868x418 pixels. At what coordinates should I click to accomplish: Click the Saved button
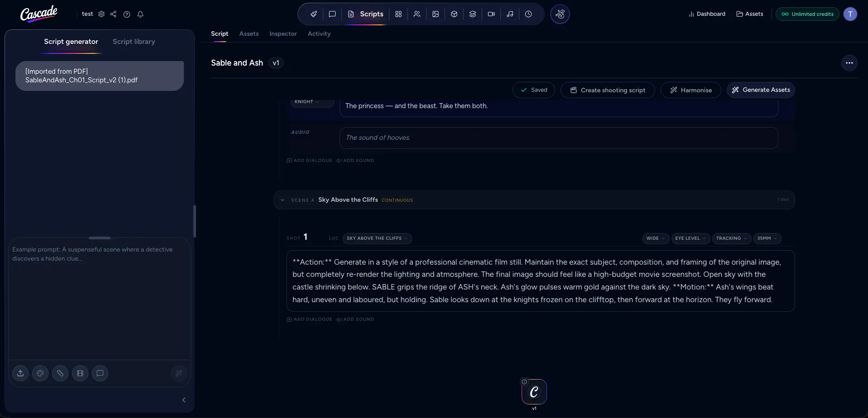(534, 90)
